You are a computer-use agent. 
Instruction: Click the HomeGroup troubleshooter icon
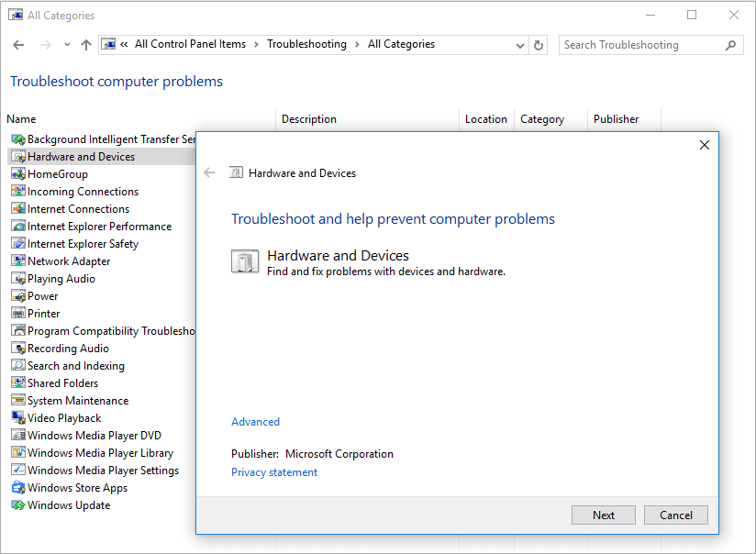pos(17,174)
